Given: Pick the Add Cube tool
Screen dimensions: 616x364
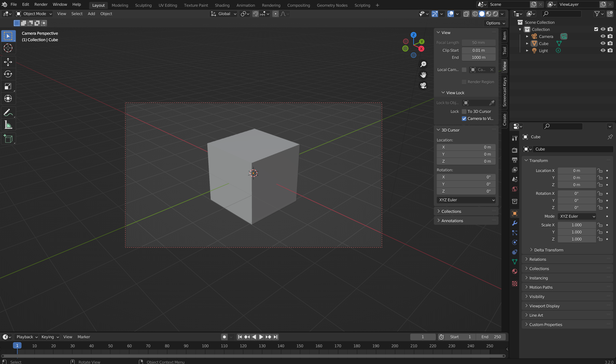Looking at the screenshot, I should [x=8, y=139].
